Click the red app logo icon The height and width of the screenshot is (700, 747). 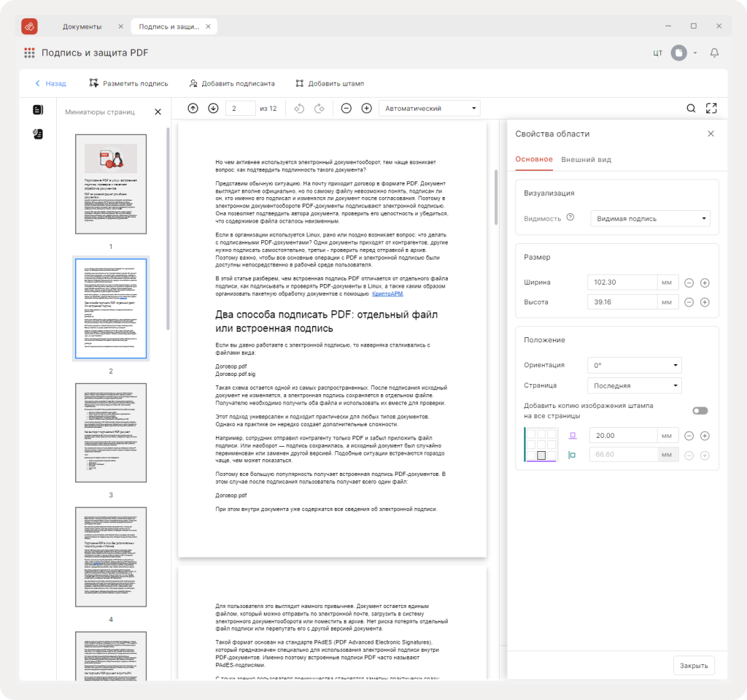point(29,26)
